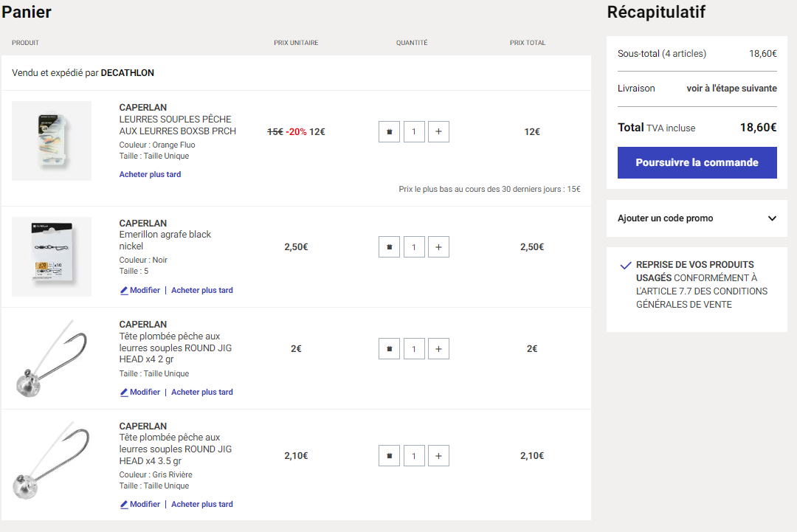Viewport: 797px width, 532px height.
Task: Save ROUND JIG HEAD 3.5 gr for later
Action: (x=201, y=504)
